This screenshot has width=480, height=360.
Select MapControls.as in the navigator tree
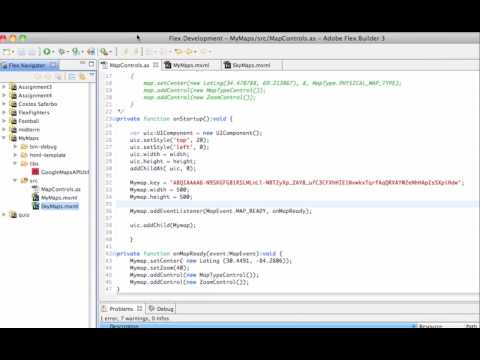pyautogui.click(x=56, y=189)
